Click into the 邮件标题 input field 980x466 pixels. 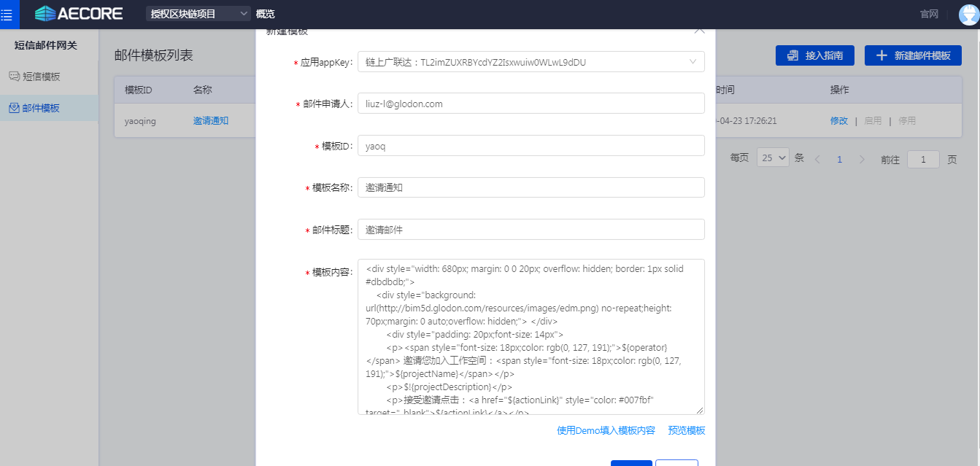pos(530,230)
